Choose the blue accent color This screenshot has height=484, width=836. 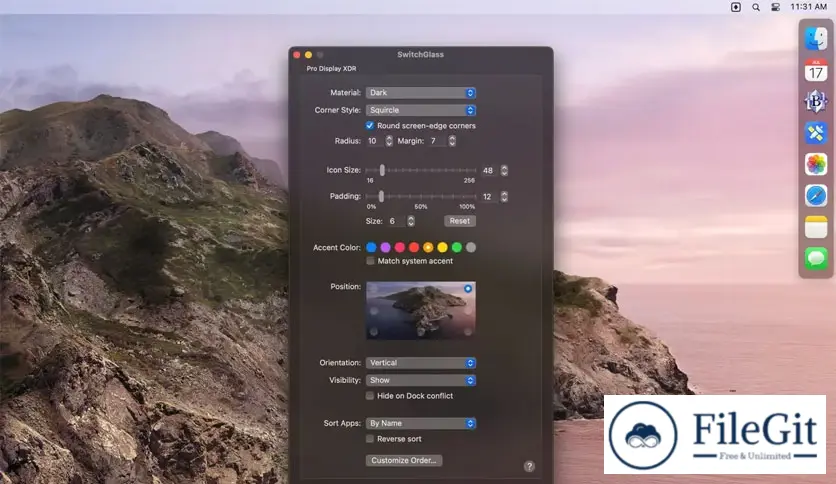[371, 247]
